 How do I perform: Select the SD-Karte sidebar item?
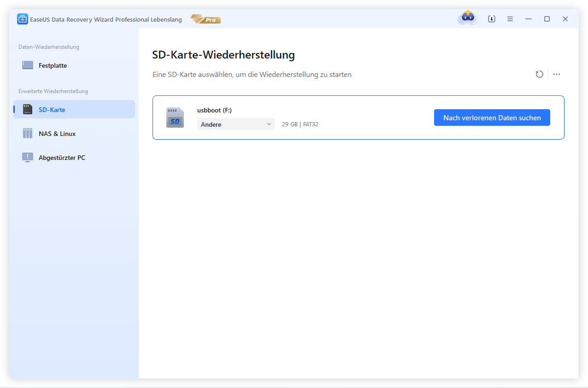[x=74, y=110]
